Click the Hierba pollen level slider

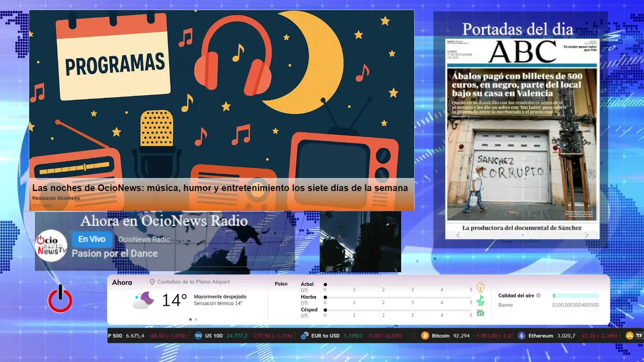(x=398, y=298)
